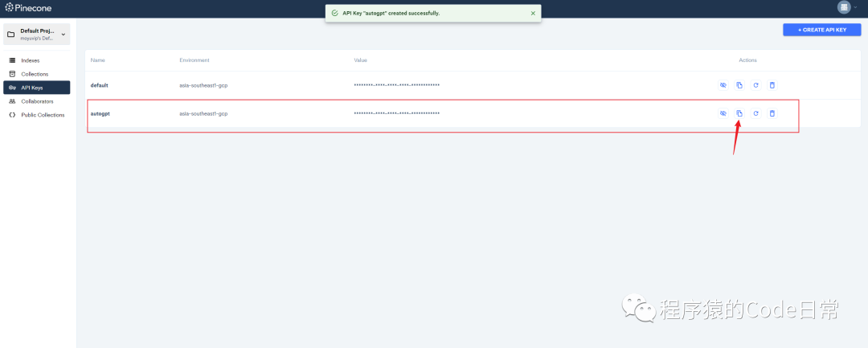
Task: Open the user avatar menu
Action: (844, 7)
